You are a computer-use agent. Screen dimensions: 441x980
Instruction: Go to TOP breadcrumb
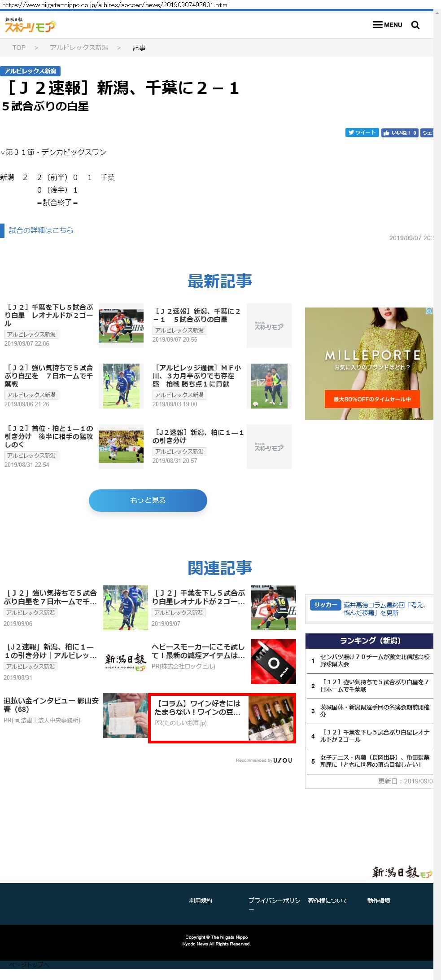point(19,48)
